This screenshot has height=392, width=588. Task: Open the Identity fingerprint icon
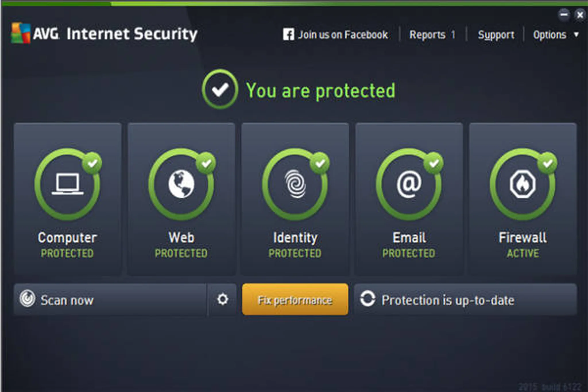pyautogui.click(x=295, y=184)
